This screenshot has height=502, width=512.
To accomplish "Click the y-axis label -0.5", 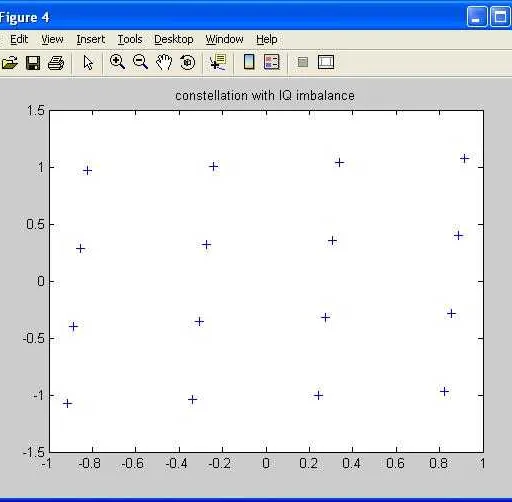I will tap(33, 338).
